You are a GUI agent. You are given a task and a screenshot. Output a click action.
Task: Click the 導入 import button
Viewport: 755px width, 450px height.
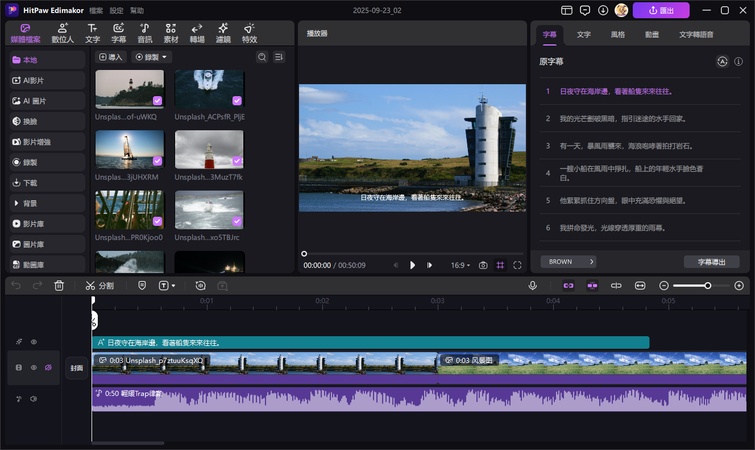point(110,57)
